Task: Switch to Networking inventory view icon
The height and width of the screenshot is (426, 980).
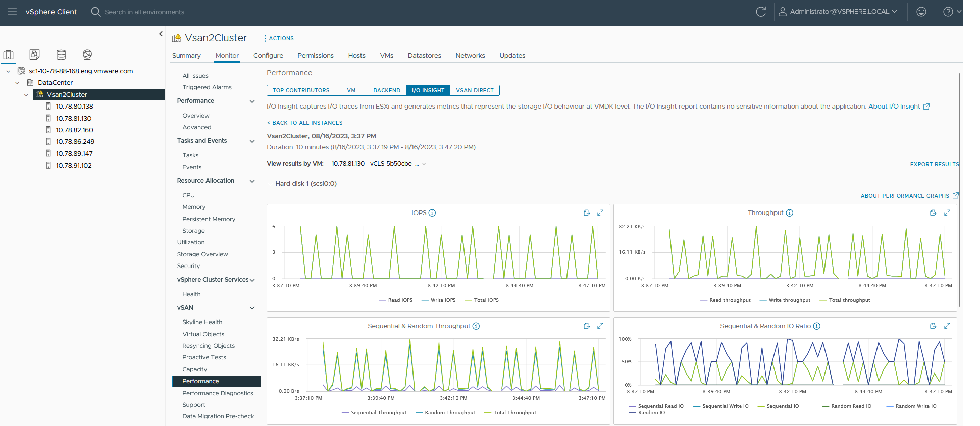Action: [87, 55]
